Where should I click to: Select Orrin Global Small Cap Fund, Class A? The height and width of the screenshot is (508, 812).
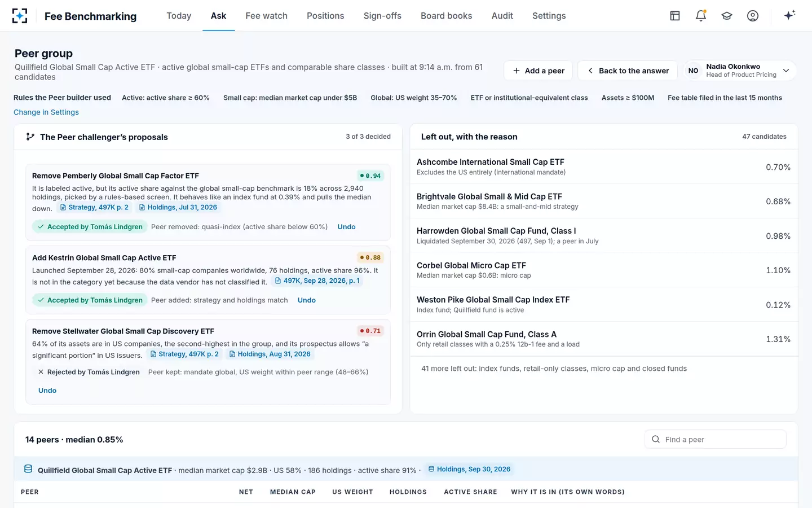tap(603, 339)
